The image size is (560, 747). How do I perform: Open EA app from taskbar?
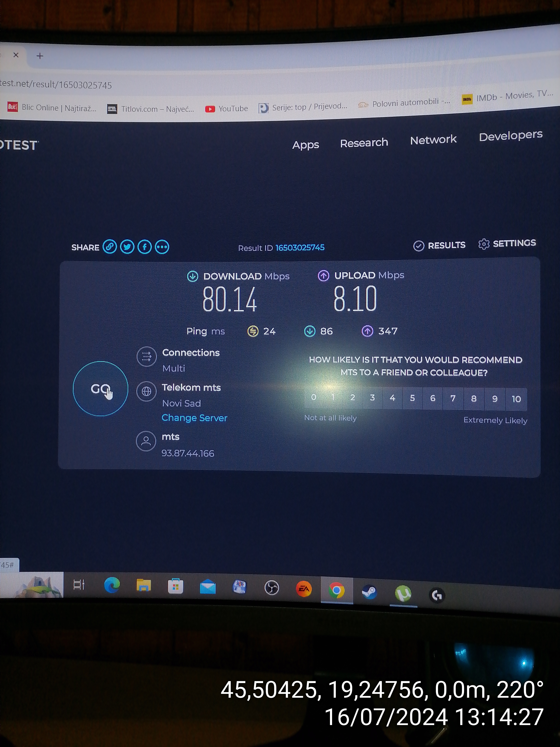pos(304,589)
